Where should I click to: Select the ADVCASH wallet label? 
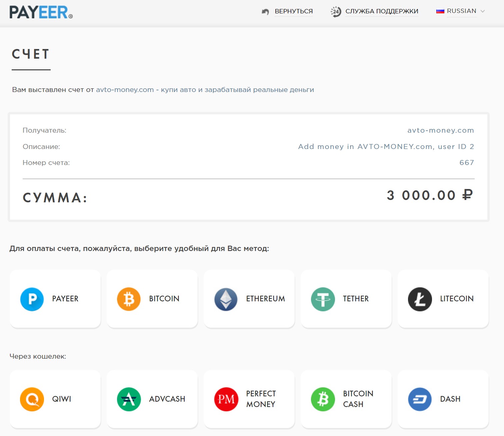[x=167, y=399]
